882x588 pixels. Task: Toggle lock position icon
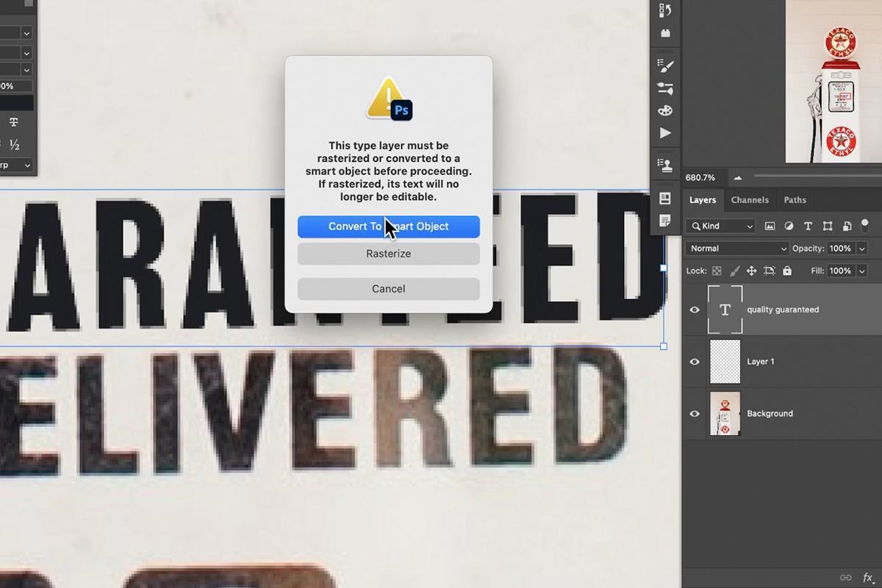752,271
